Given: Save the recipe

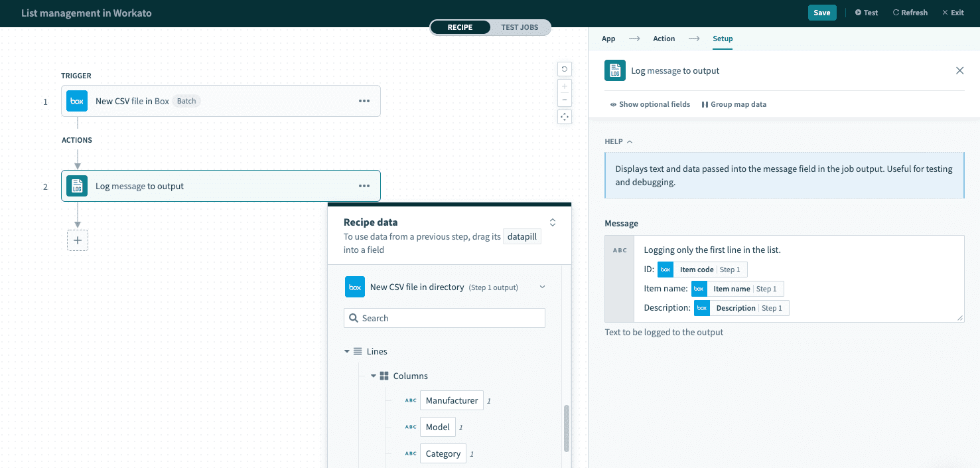Looking at the screenshot, I should pyautogui.click(x=822, y=12).
